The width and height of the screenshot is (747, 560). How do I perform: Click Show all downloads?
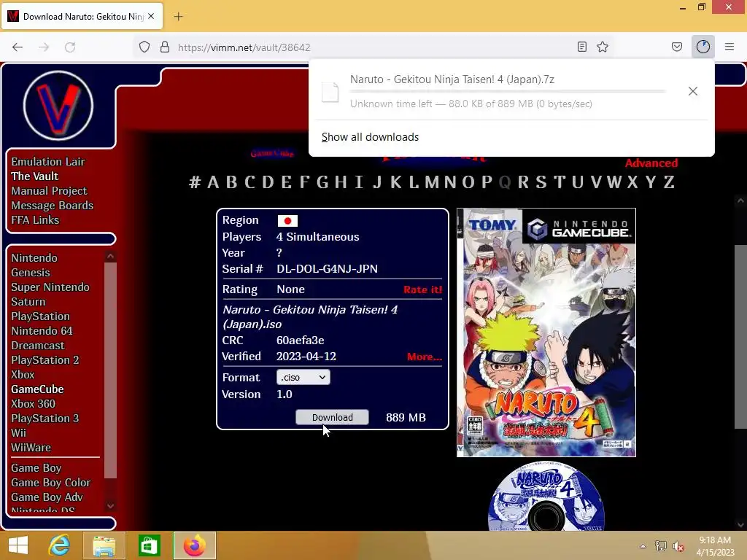click(370, 137)
